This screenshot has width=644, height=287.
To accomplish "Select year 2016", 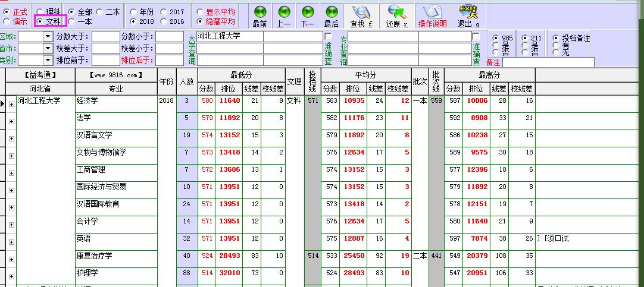I will (x=164, y=21).
